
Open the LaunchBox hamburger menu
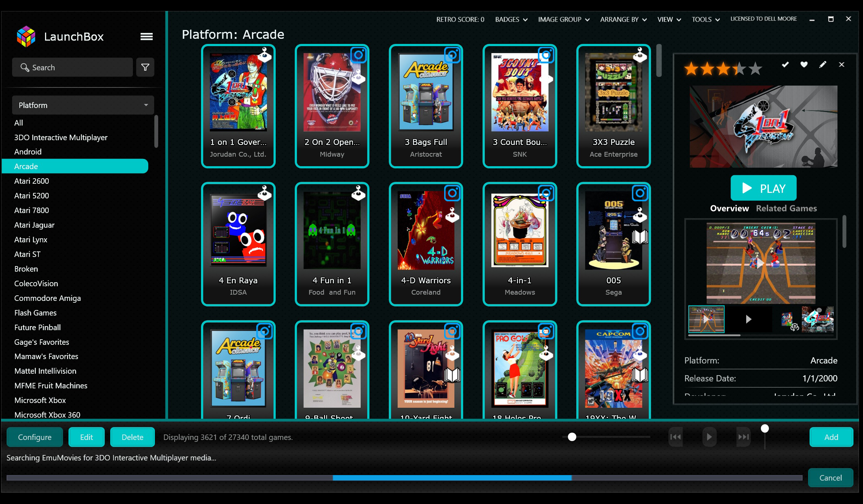146,36
